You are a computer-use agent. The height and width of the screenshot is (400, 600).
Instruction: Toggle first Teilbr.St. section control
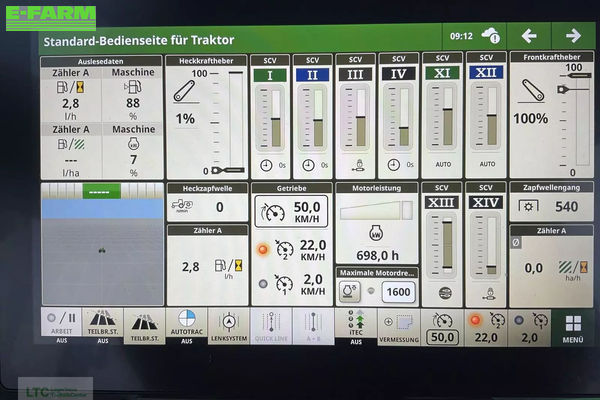[x=103, y=325]
